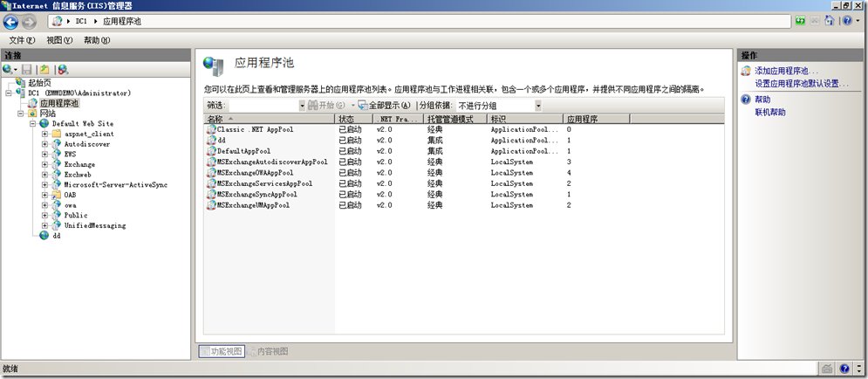Viewport: 868px width, 379px height.
Task: Open the 分组依据 grouping combo box
Action: (x=498, y=106)
